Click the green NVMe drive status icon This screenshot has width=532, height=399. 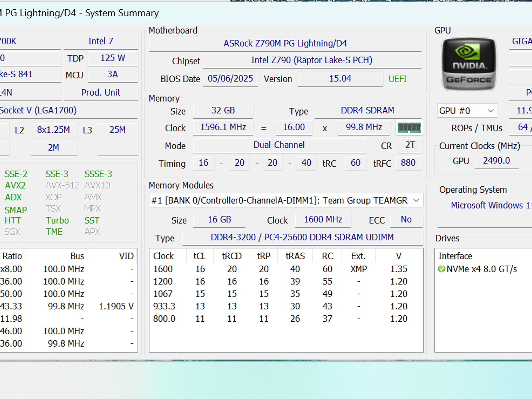(441, 269)
